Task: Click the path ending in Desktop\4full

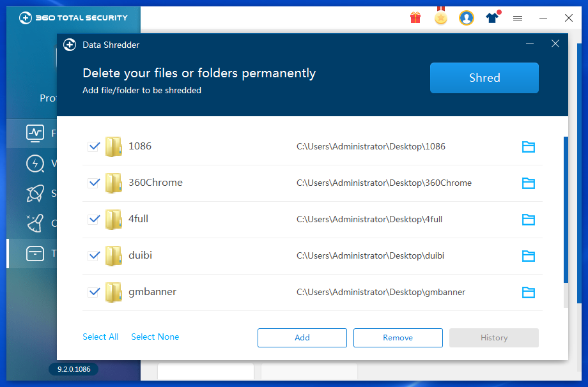Action: (x=369, y=219)
